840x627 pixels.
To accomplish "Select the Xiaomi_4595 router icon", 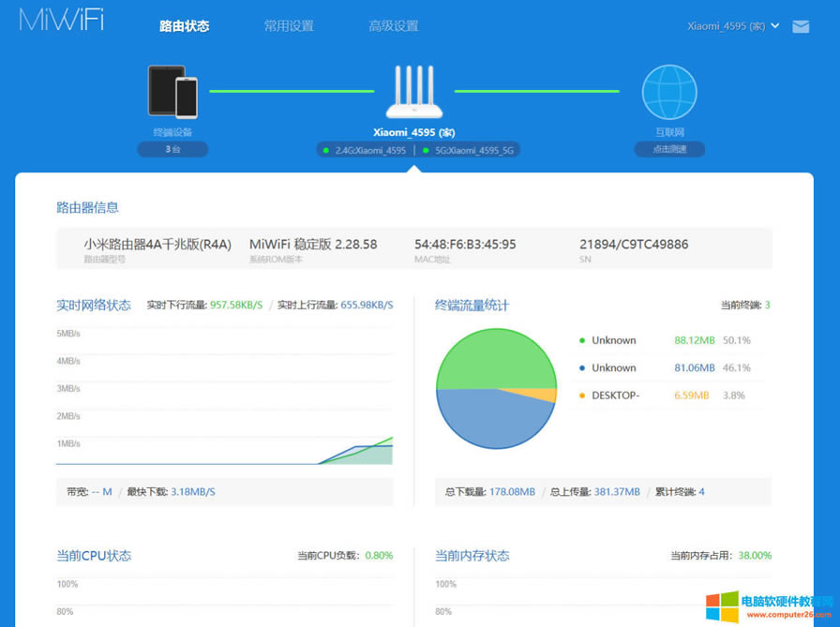I will click(415, 89).
